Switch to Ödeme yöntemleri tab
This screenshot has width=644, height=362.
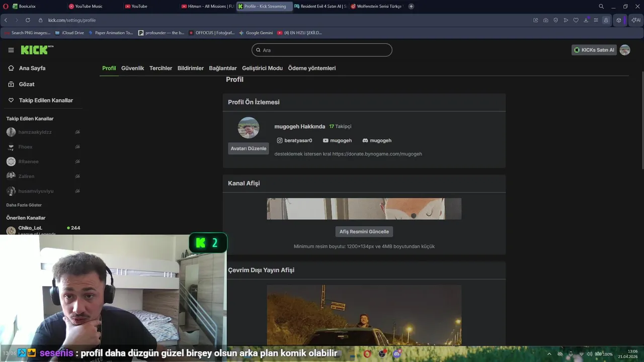[x=311, y=68]
